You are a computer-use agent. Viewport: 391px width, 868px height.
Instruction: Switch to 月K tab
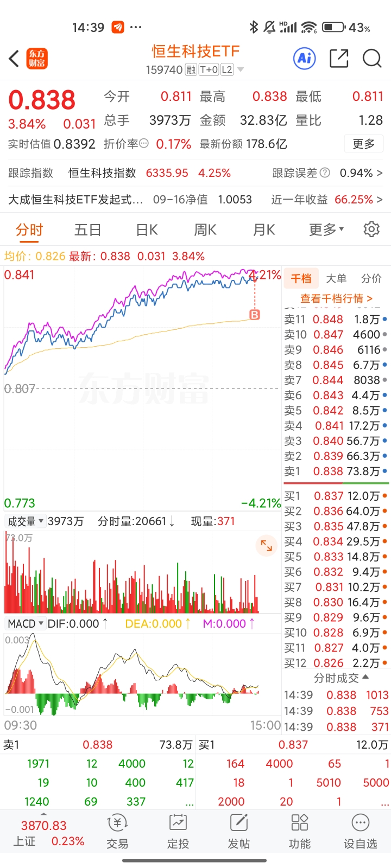pos(264,230)
